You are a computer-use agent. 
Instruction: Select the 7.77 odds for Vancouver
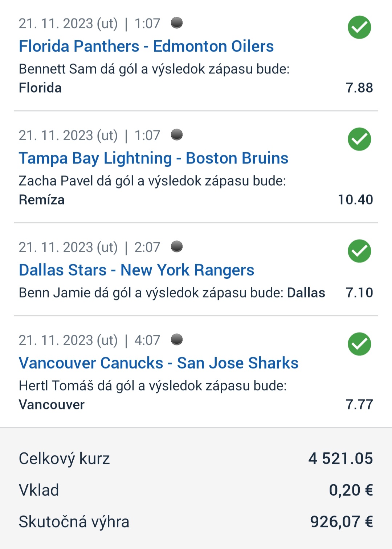pyautogui.click(x=359, y=405)
